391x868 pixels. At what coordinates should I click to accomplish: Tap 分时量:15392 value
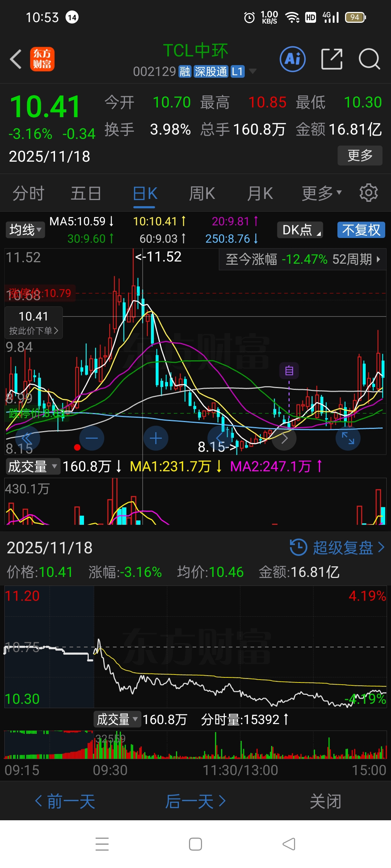[245, 719]
